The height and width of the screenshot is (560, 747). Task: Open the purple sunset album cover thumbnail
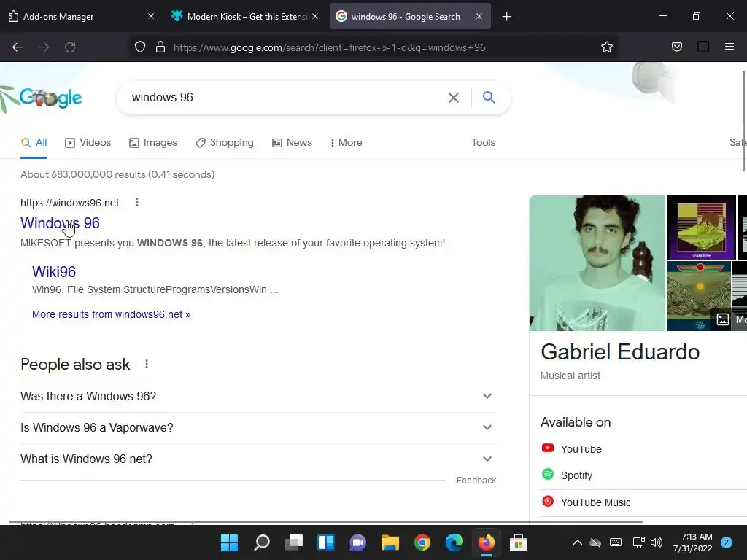click(x=701, y=227)
